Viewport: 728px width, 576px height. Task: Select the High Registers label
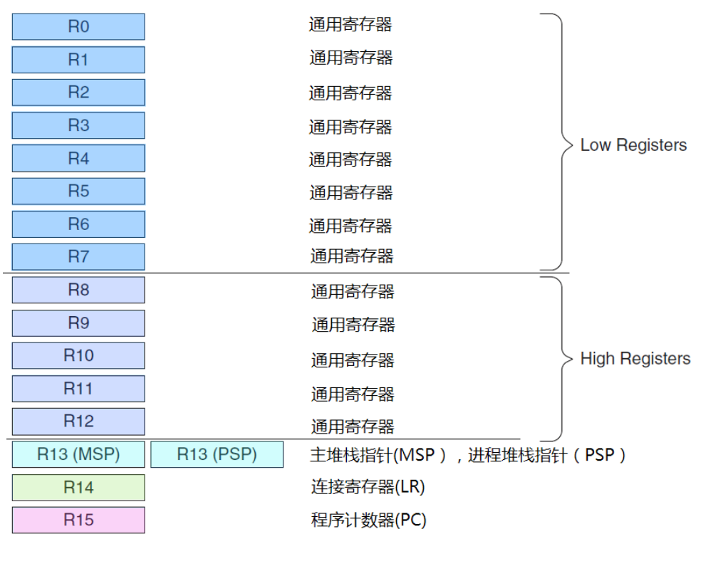pos(635,358)
